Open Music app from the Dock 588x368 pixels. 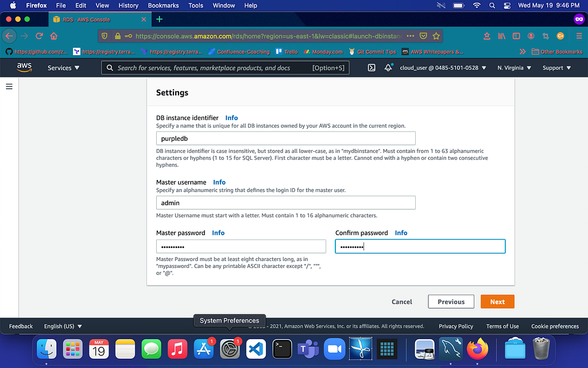tap(177, 349)
